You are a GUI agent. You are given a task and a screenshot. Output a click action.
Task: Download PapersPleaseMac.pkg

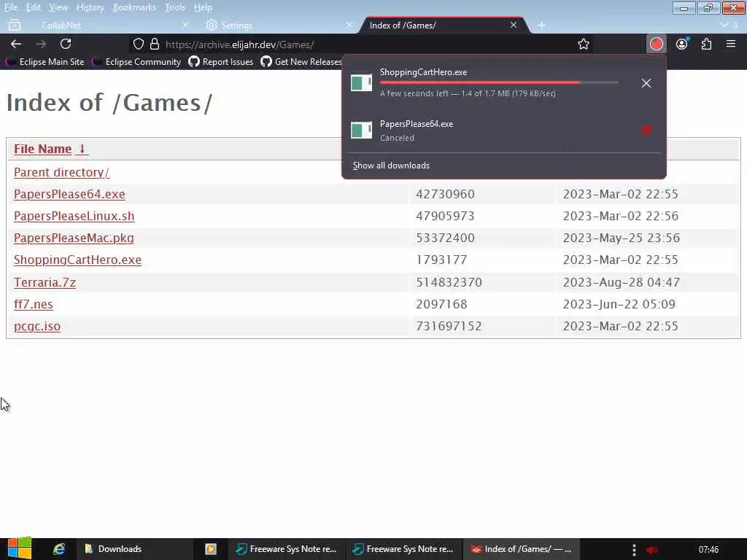click(x=74, y=238)
